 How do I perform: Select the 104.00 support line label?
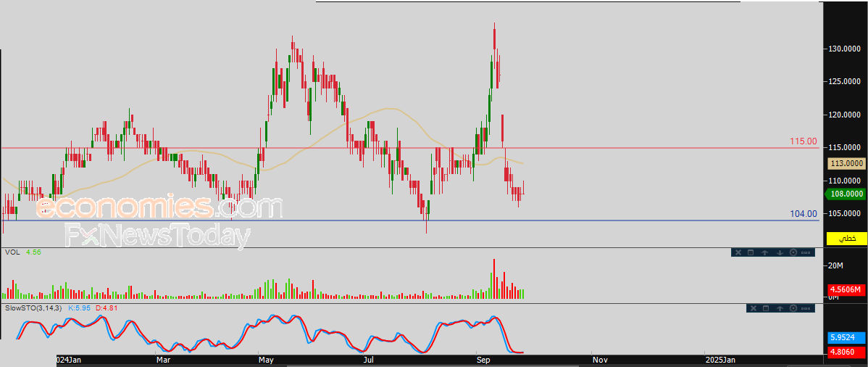point(804,214)
